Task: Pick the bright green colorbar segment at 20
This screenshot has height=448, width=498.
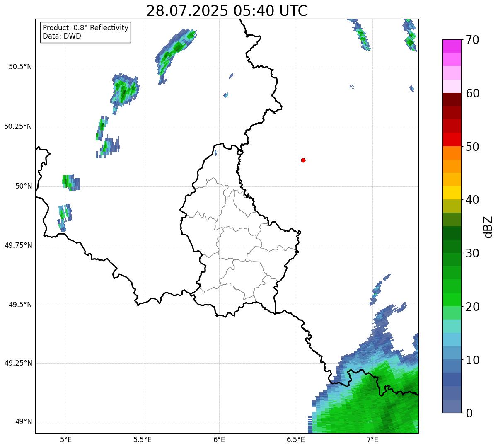Action: (x=452, y=300)
